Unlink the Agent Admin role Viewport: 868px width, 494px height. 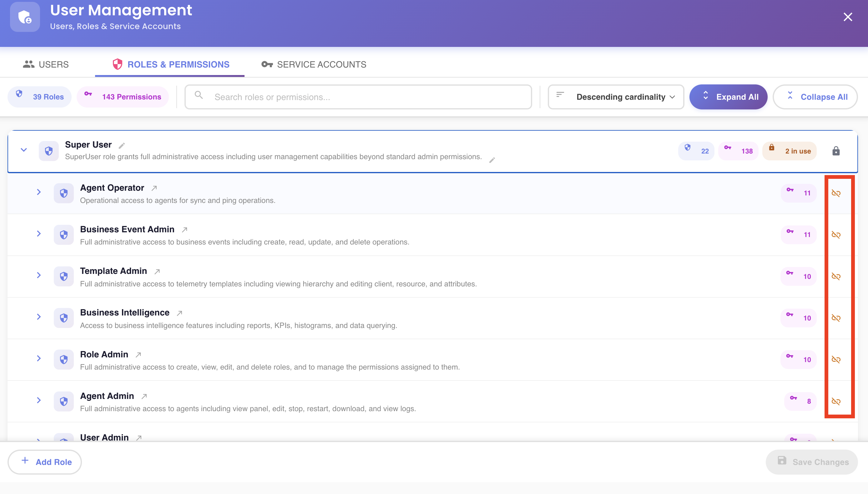tap(836, 401)
